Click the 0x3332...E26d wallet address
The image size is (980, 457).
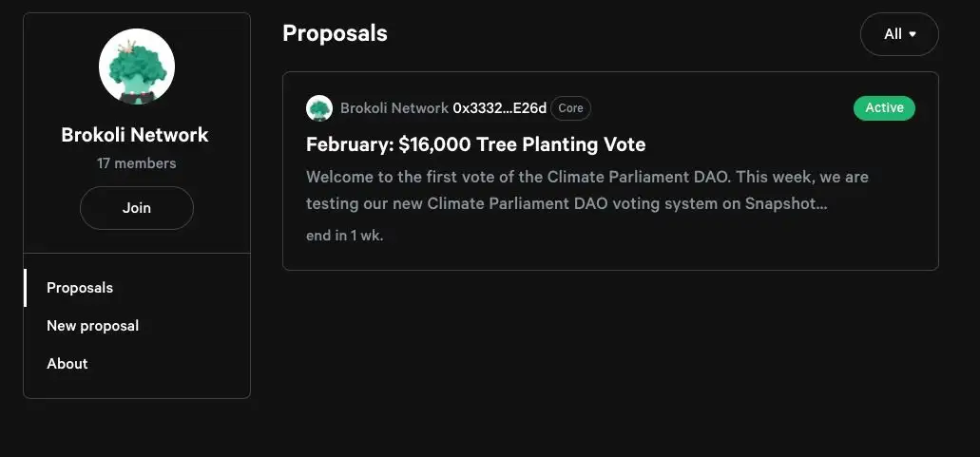[499, 108]
